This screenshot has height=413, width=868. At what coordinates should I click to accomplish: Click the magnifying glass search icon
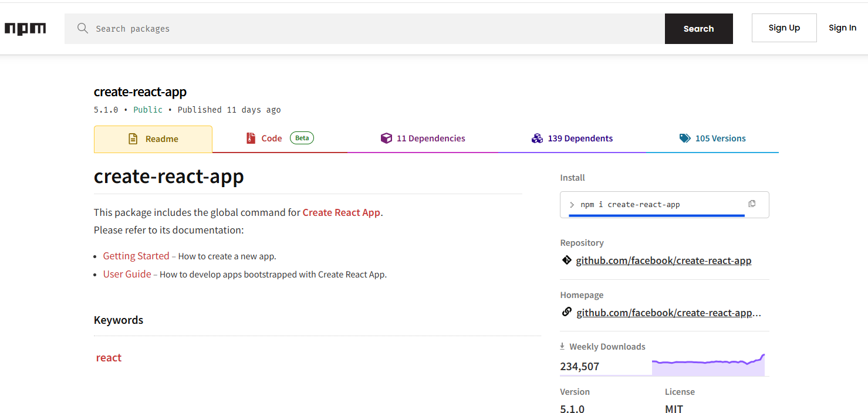click(83, 28)
